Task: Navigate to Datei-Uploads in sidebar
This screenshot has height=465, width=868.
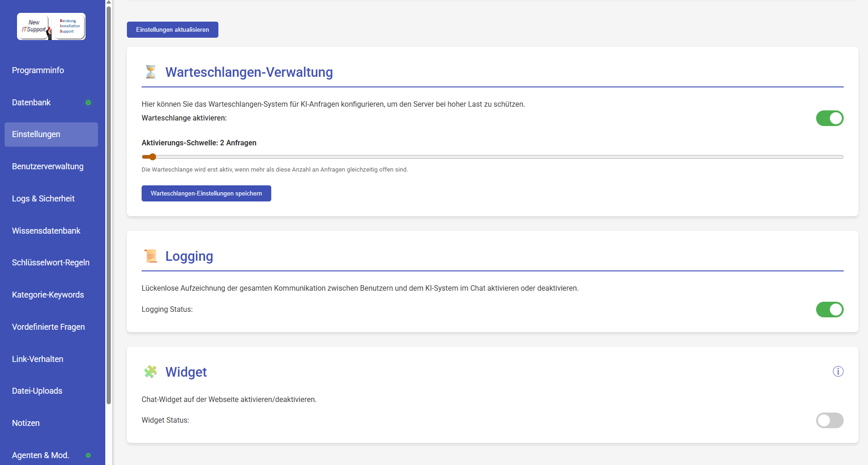Action: pyautogui.click(x=37, y=391)
